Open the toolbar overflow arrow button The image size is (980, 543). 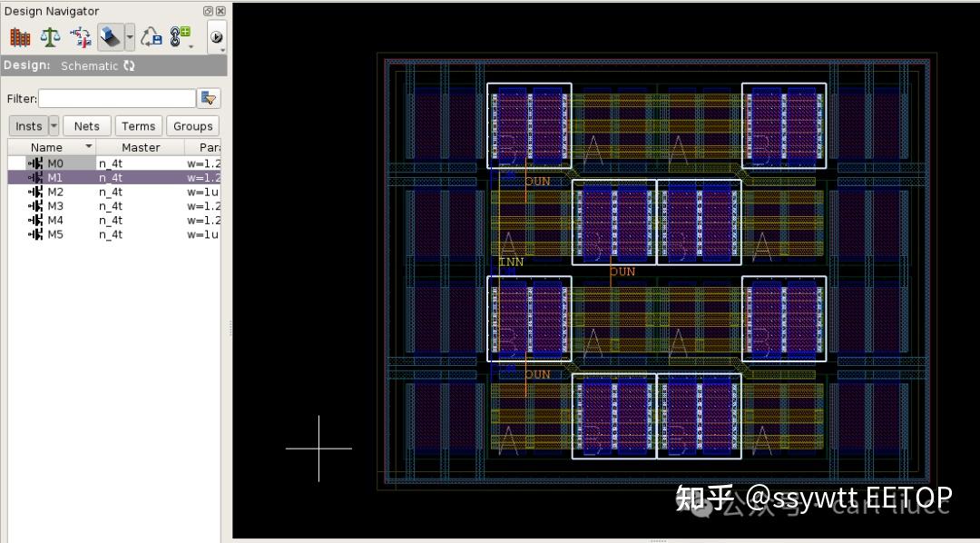click(216, 37)
